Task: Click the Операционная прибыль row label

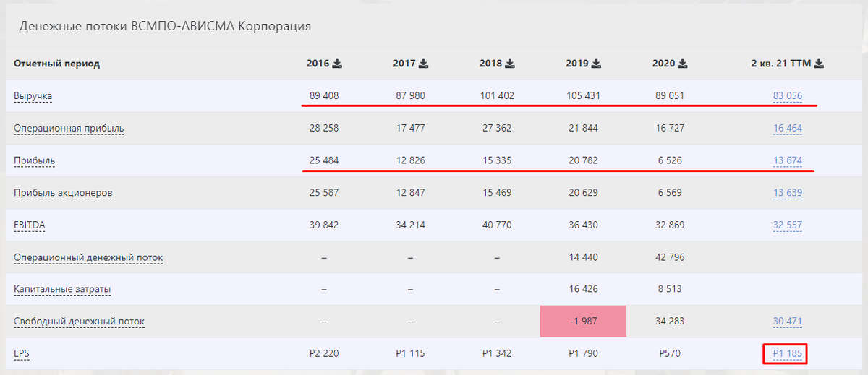Action: point(69,129)
